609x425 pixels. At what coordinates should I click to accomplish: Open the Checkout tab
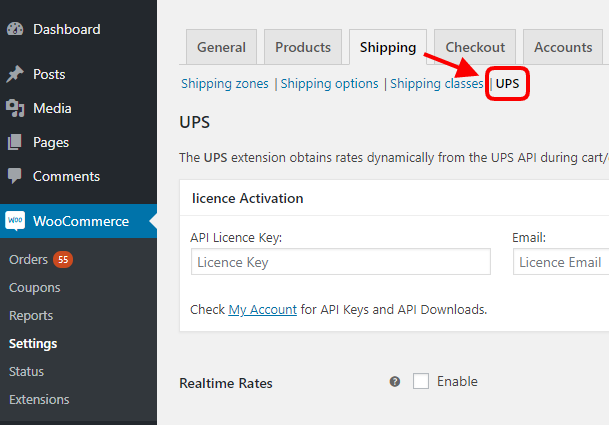(x=475, y=47)
